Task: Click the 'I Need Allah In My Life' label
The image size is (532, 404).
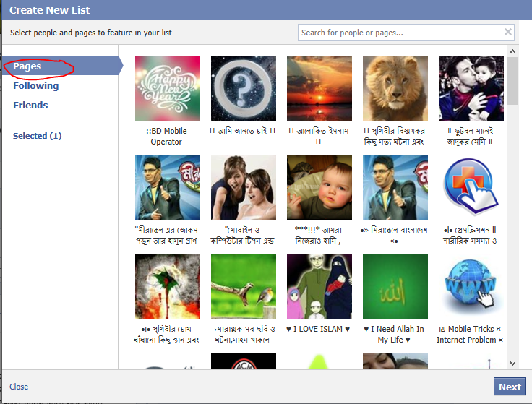Action: tap(394, 334)
